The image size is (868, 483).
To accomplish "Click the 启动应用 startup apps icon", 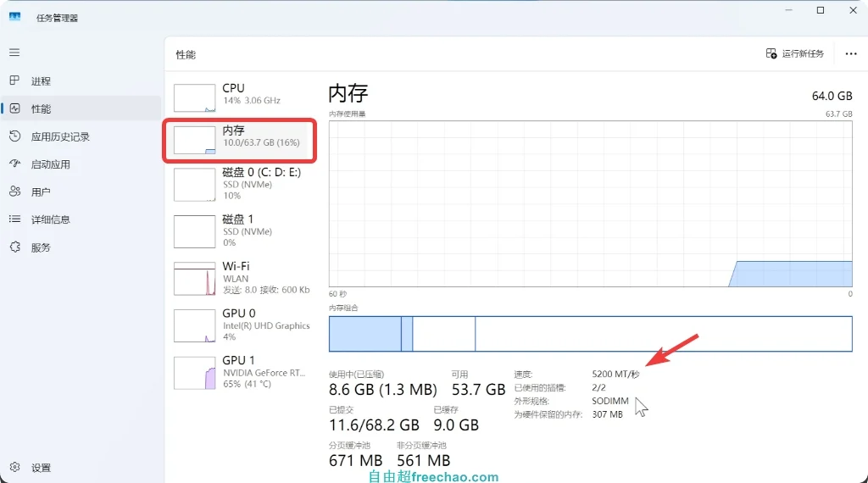I will click(15, 164).
